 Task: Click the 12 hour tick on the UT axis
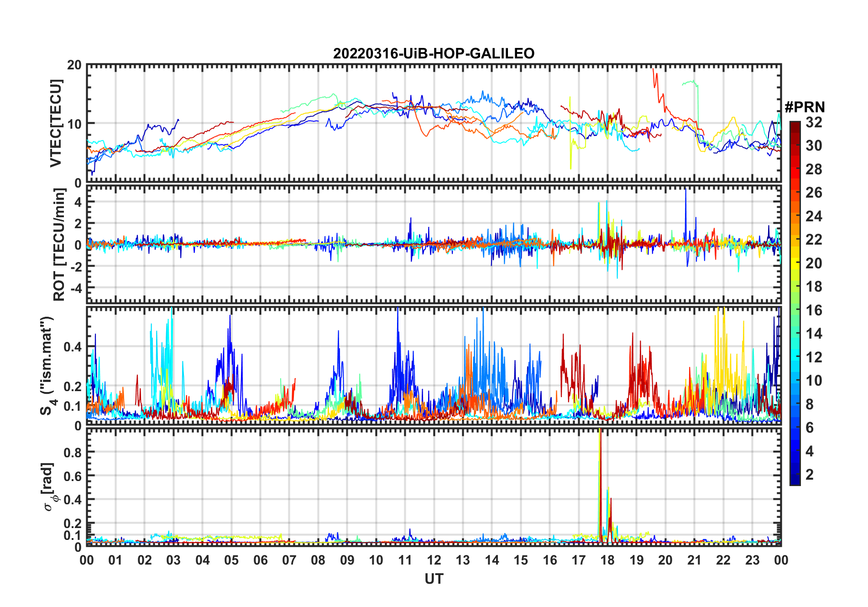pyautogui.click(x=434, y=560)
